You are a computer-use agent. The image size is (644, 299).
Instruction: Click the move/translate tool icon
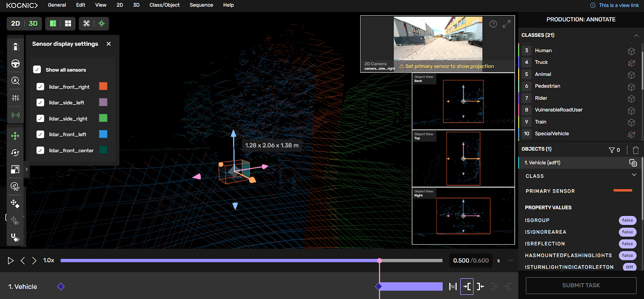click(15, 136)
